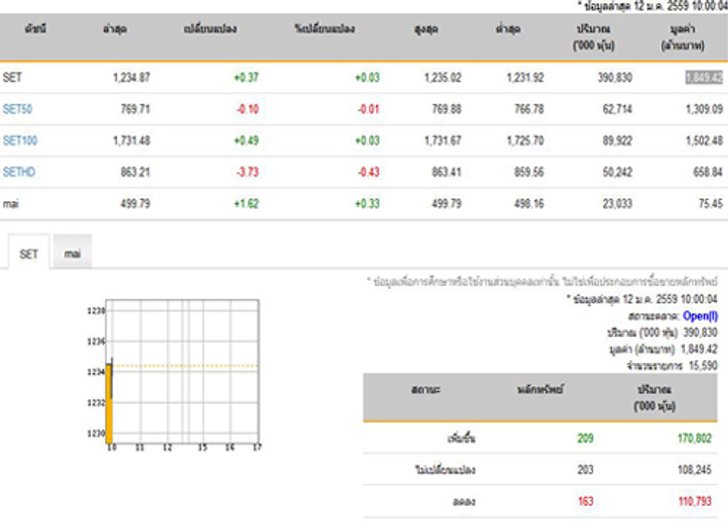
Task: Click SETHD percent change -0.43
Action: point(368,172)
